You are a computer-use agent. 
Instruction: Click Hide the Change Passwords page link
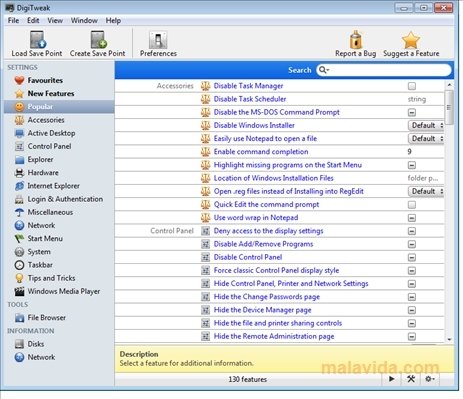click(x=267, y=297)
